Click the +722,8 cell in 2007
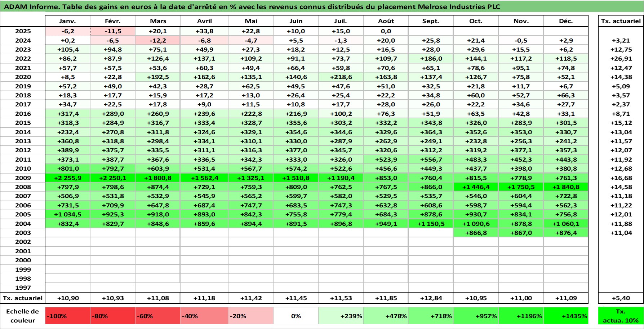This screenshot has width=644, height=329. pyautogui.click(x=566, y=196)
